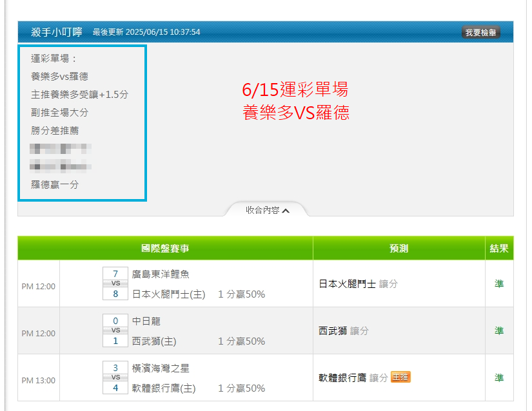Click the red 養樂多VS羅德 heading
The height and width of the screenshot is (411, 532).
coord(296,113)
